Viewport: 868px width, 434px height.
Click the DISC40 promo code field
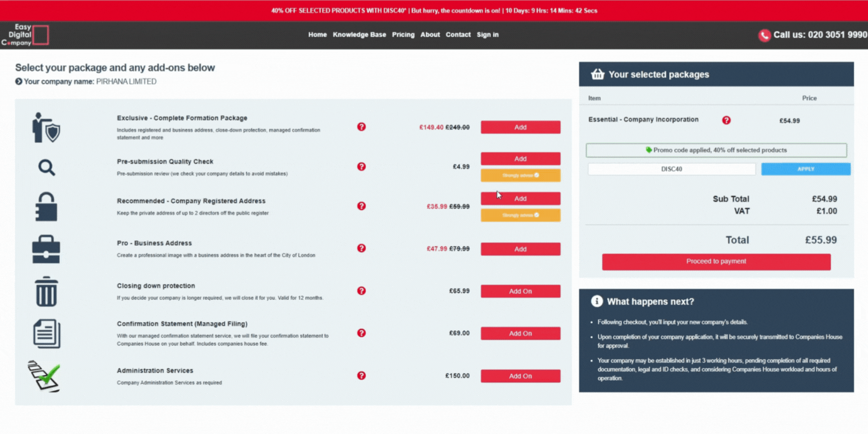671,169
